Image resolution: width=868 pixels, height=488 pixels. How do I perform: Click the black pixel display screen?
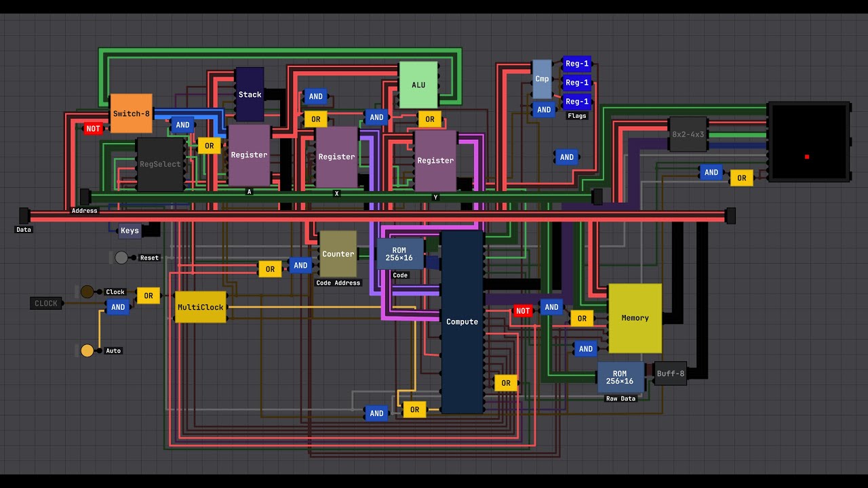click(808, 142)
